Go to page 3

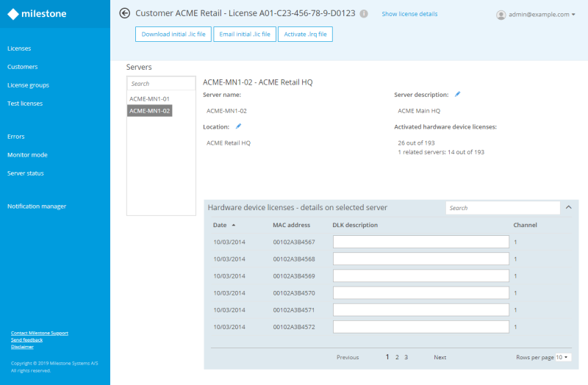click(x=406, y=357)
